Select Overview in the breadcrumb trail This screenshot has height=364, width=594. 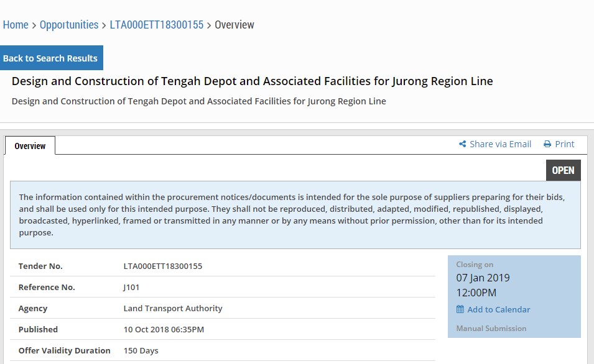coord(234,25)
